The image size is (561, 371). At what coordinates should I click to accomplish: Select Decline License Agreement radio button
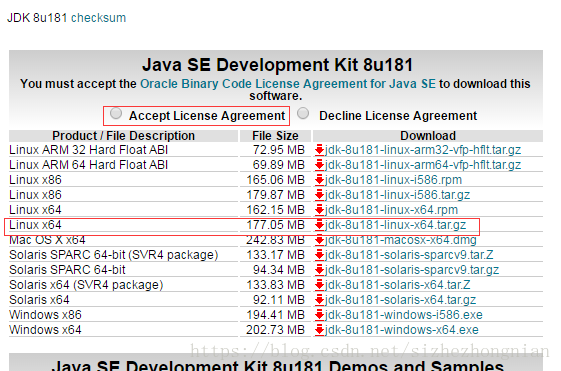point(303,113)
